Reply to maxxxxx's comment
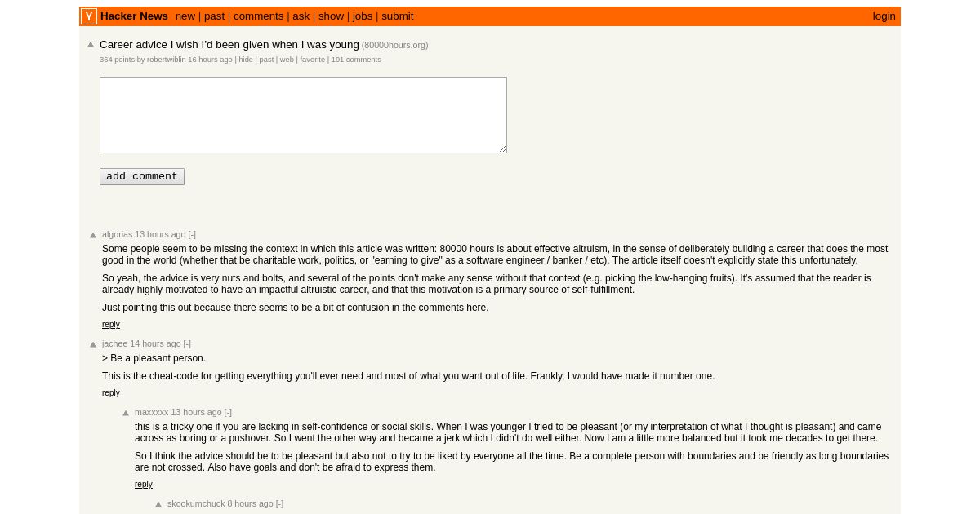This screenshot has height=514, width=980. click(144, 485)
